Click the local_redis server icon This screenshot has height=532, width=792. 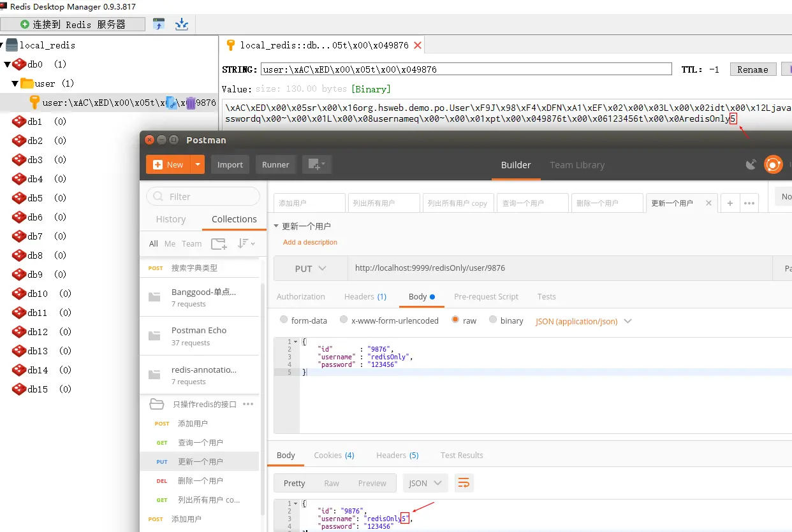coord(11,45)
